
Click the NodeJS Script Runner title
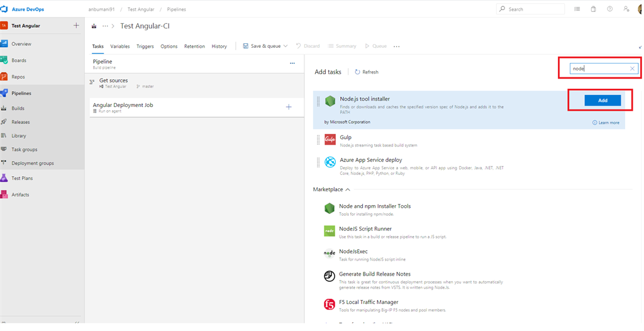pyautogui.click(x=365, y=228)
